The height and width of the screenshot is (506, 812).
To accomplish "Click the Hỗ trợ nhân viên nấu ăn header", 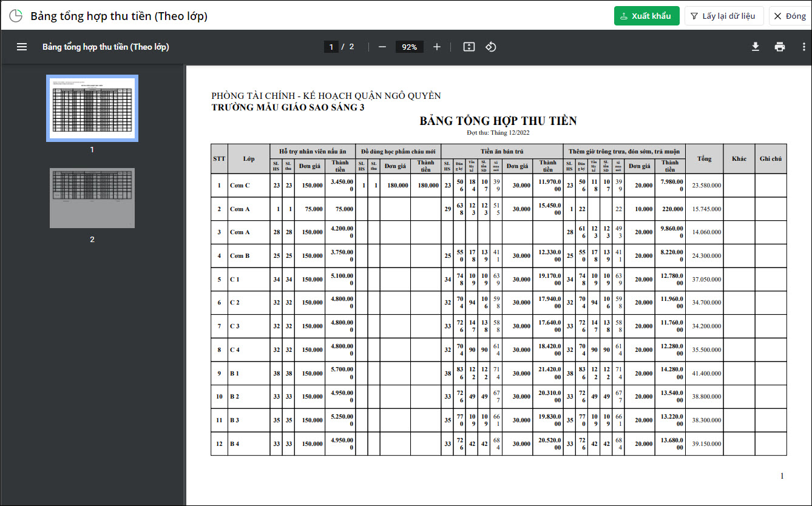I will [x=313, y=151].
